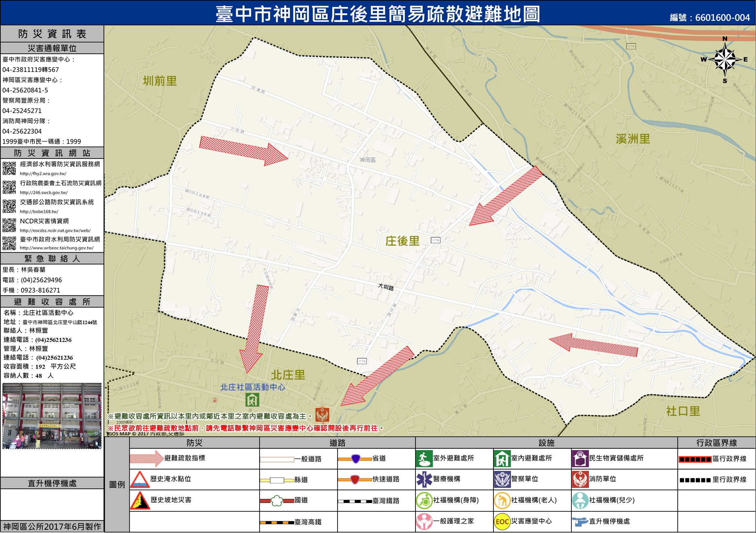756x533 pixels.
Task: Open the www.wrbeoc.taichung.gov.tw link
Action: pyautogui.click(x=56, y=248)
